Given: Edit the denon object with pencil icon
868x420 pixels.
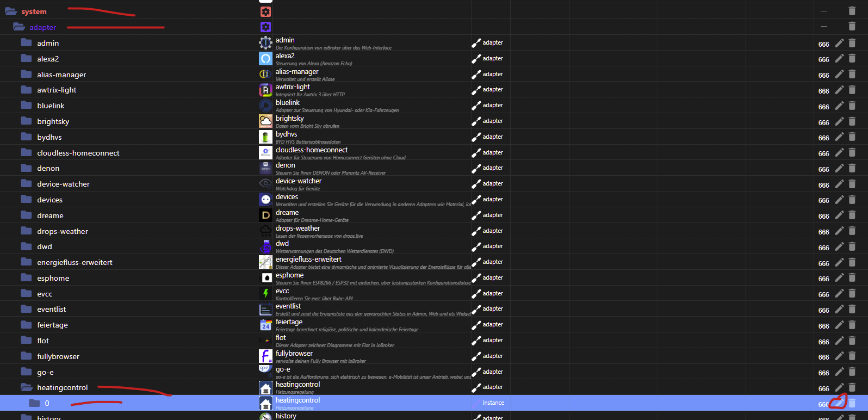Looking at the screenshot, I should [x=840, y=168].
